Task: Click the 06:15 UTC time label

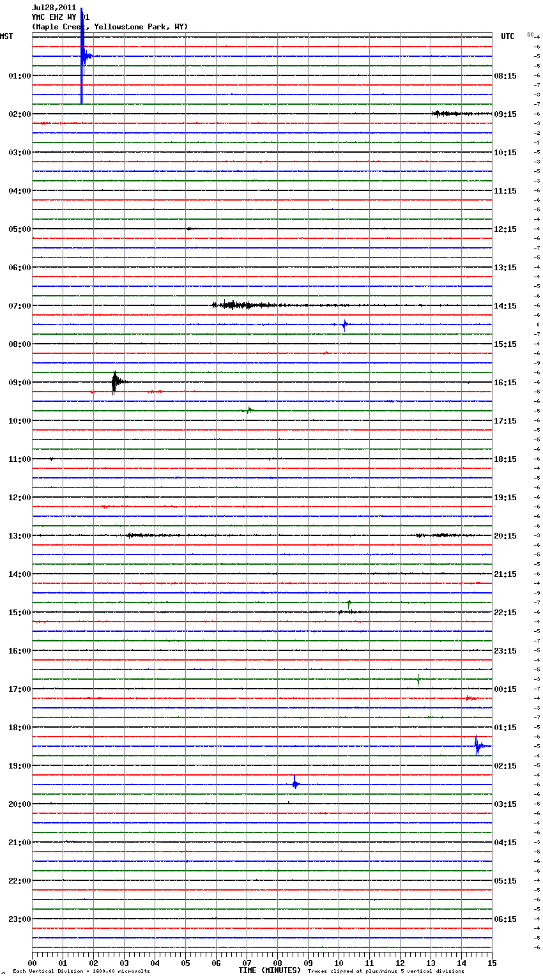Action: pyautogui.click(x=505, y=919)
